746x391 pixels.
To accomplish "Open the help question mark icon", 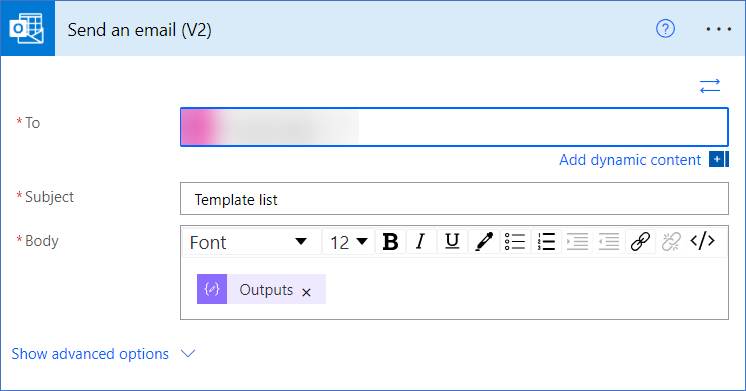I will (665, 29).
